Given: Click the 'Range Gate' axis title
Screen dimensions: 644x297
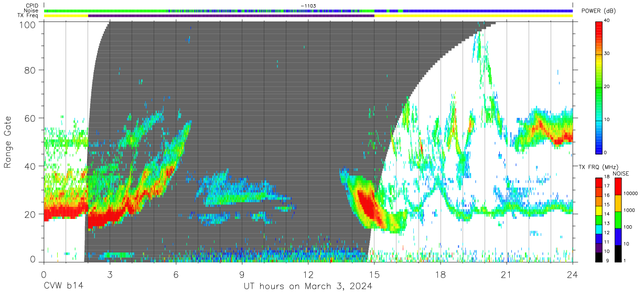Looking at the screenshot, I should [8, 142].
